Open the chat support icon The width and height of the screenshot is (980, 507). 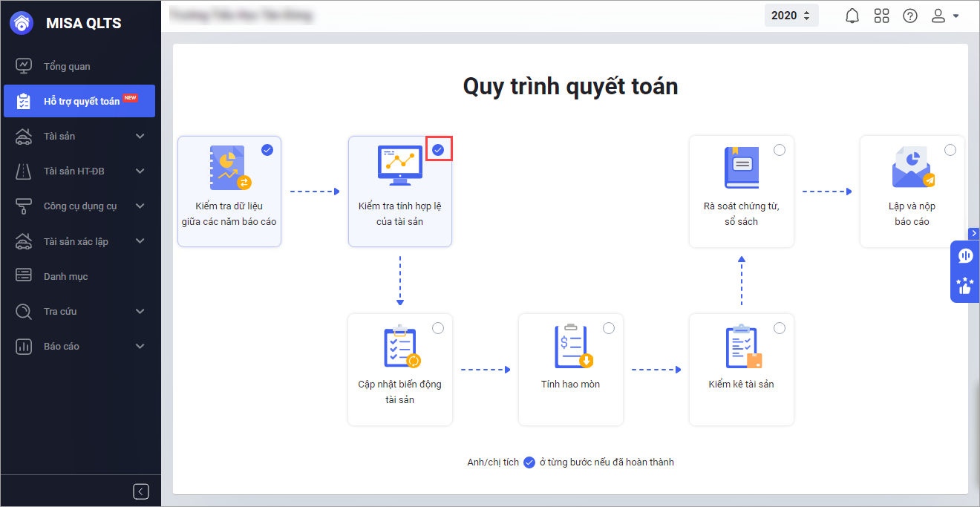pos(965,256)
